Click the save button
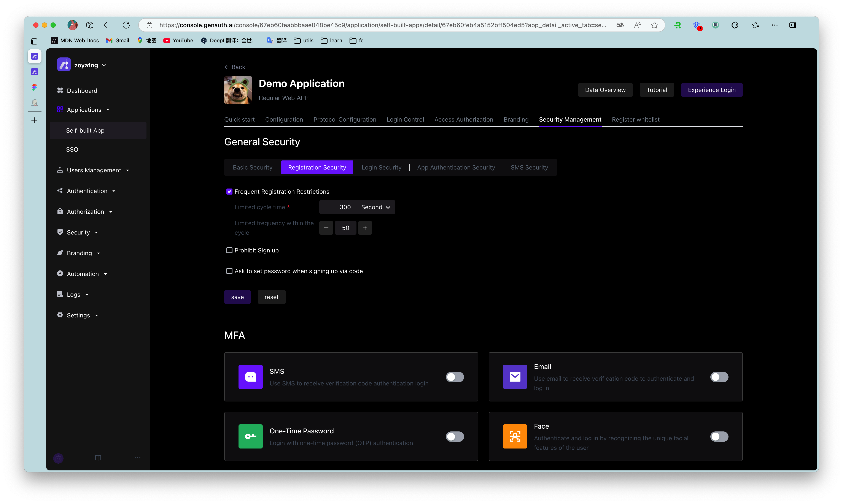 click(237, 297)
